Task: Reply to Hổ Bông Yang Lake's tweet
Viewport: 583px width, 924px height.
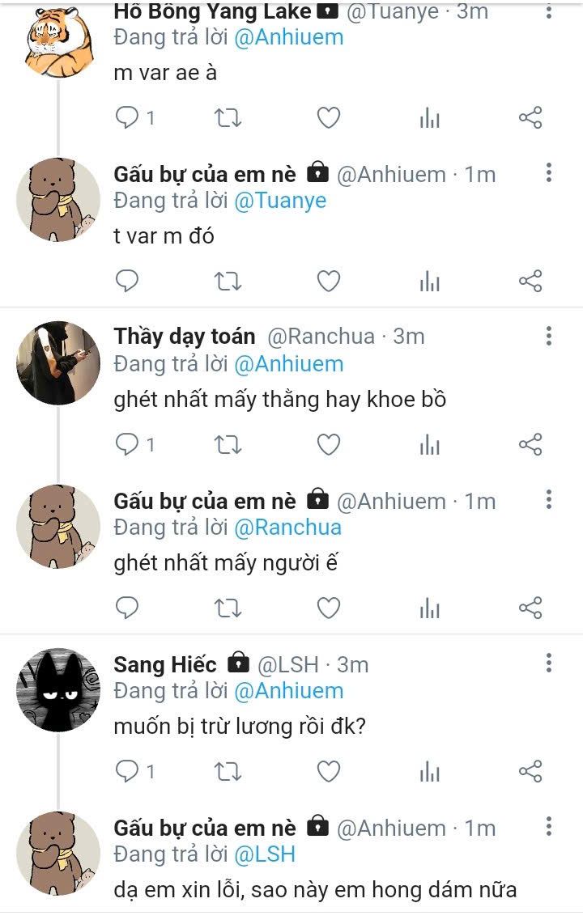Action: [x=127, y=119]
